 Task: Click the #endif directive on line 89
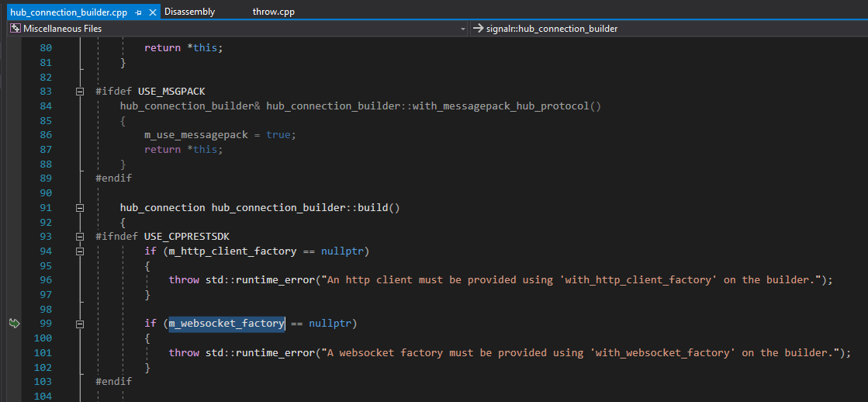point(113,178)
